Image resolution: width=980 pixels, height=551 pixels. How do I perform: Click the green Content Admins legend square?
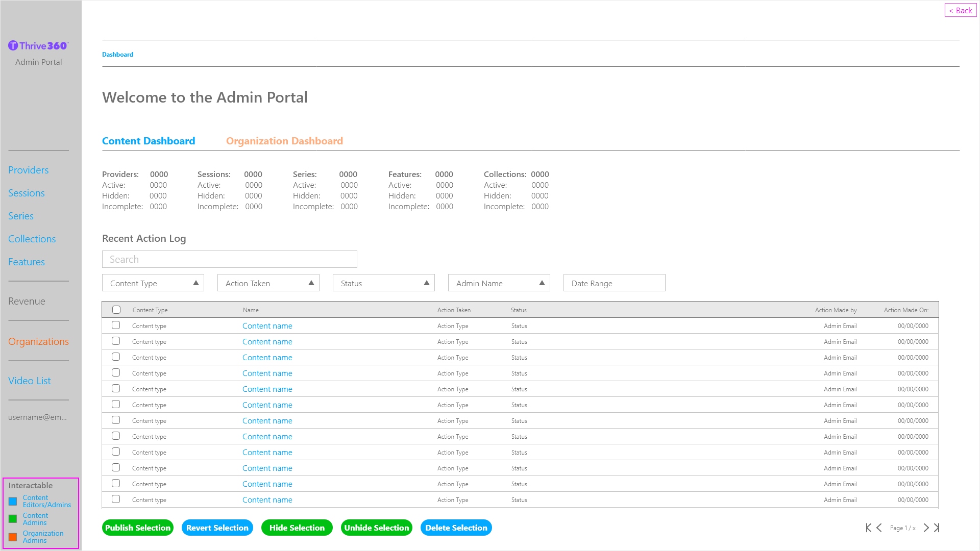pos(13,519)
